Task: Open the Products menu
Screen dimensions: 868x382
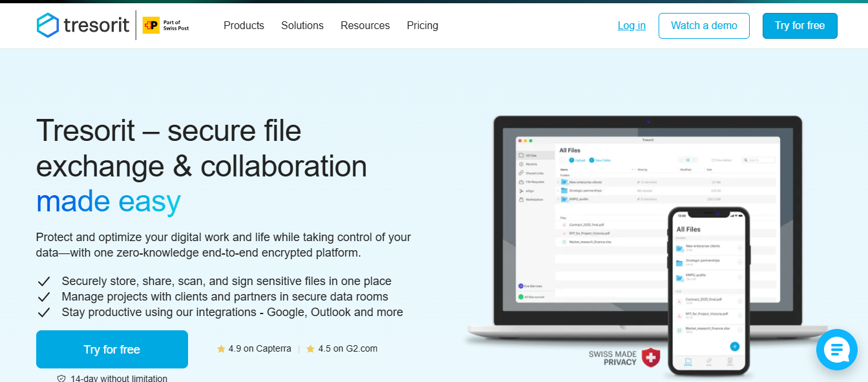Action: click(244, 26)
